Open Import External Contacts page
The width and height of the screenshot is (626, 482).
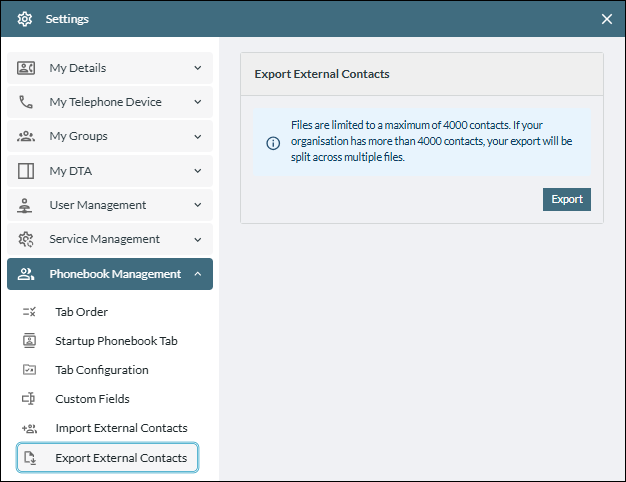pos(121,428)
